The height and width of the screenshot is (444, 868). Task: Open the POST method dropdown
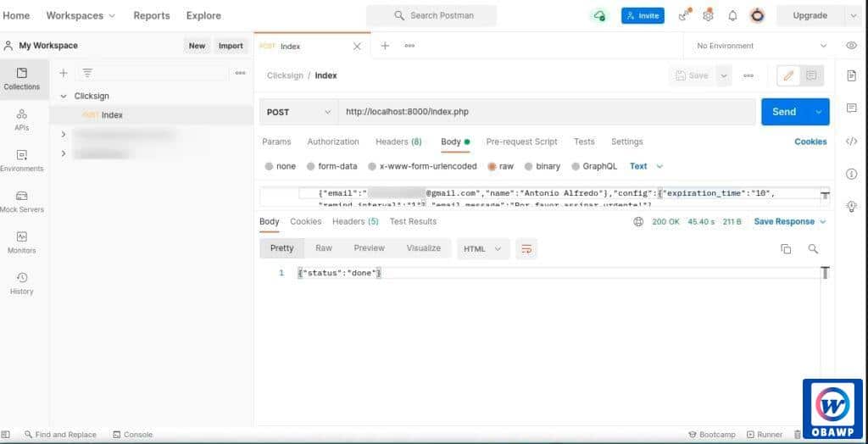[299, 112]
